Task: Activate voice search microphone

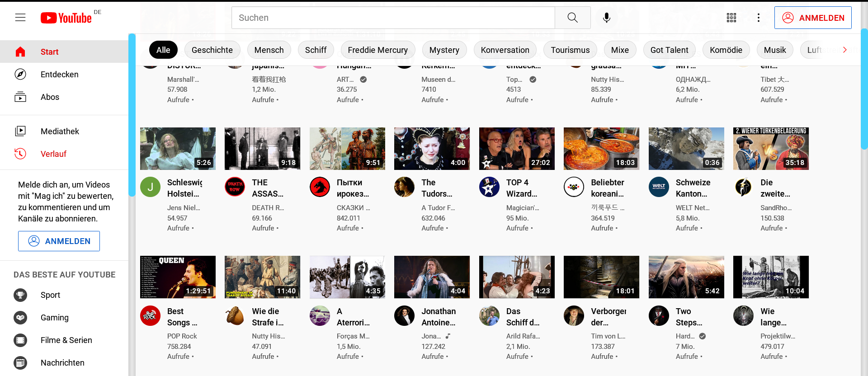Action: tap(607, 18)
